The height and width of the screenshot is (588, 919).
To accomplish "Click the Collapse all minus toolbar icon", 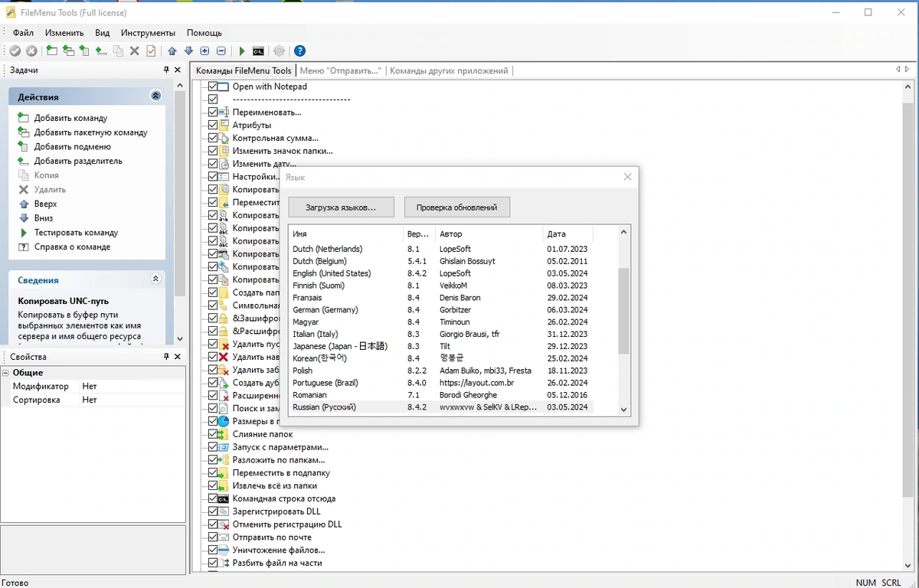I will [221, 51].
